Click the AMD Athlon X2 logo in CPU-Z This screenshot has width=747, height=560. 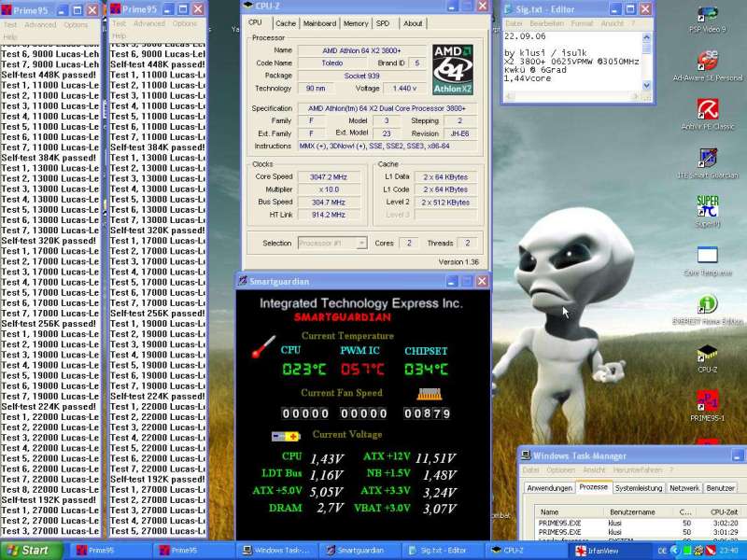pyautogui.click(x=453, y=69)
